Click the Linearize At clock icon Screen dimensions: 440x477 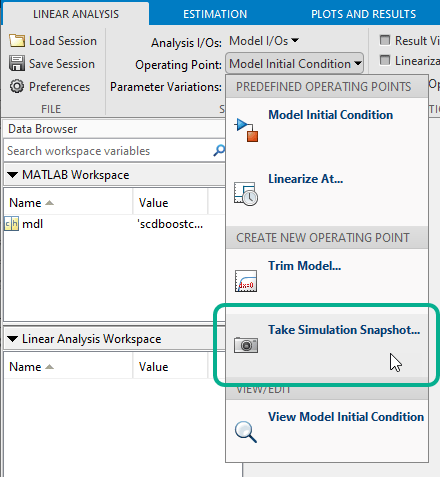(246, 194)
